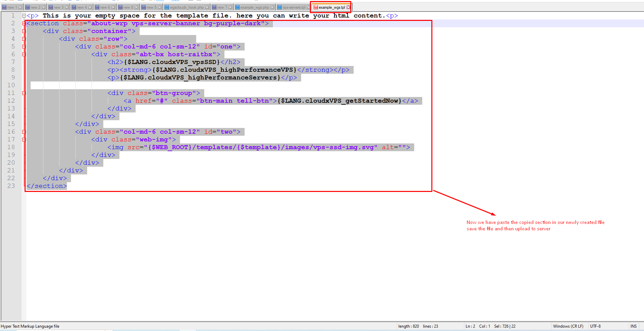
Task: Collapse the fold marker on line 1
Action: click(24, 15)
